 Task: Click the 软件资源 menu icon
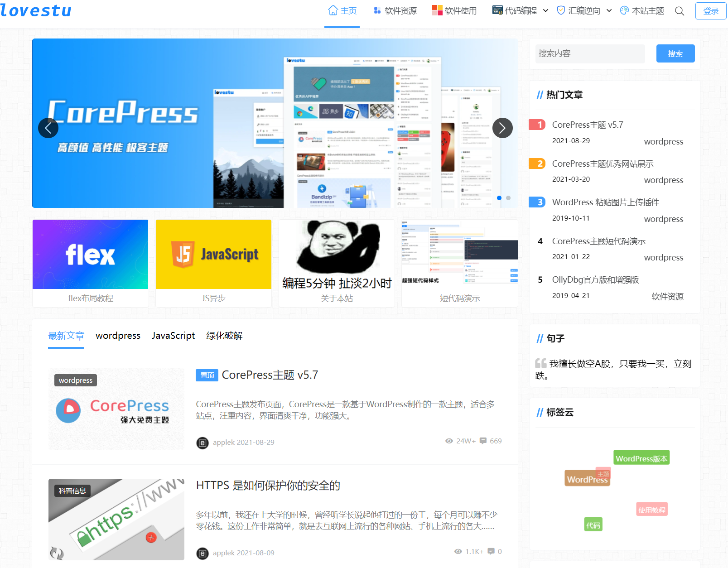pyautogui.click(x=377, y=10)
